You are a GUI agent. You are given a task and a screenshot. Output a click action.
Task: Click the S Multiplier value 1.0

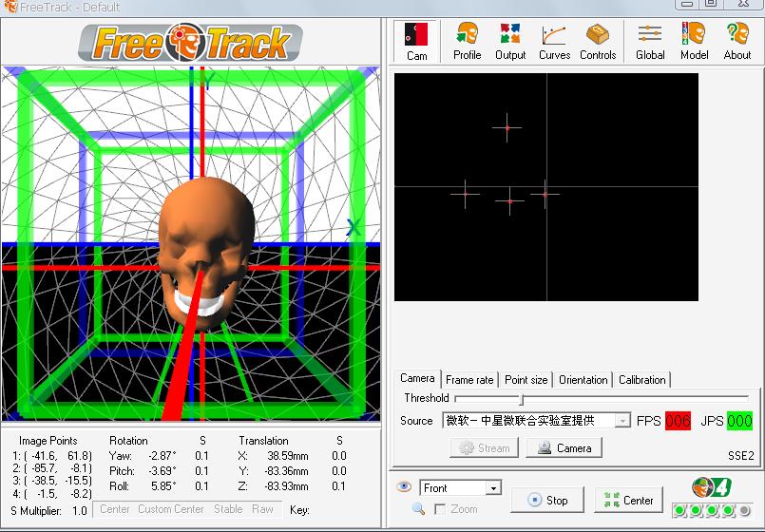point(80,511)
